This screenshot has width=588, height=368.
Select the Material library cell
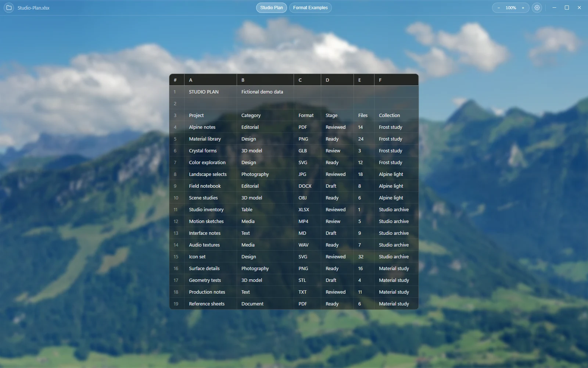[211, 139]
